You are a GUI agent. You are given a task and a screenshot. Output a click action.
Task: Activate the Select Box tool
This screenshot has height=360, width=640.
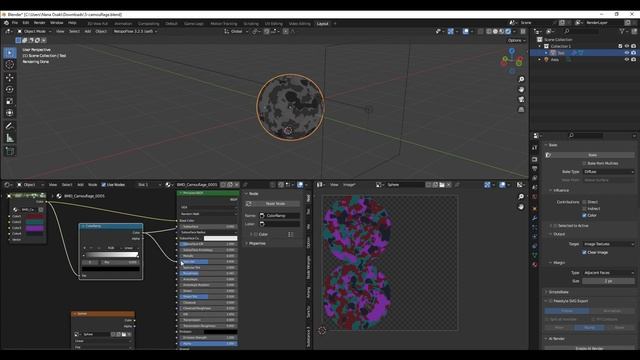point(10,53)
